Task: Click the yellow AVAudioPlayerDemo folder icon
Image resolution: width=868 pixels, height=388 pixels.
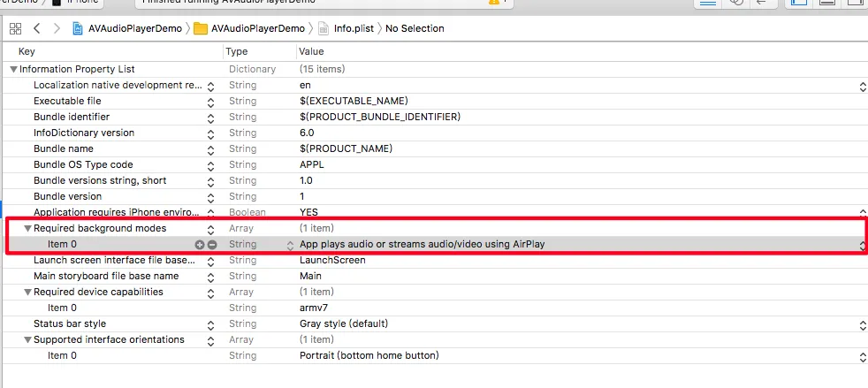Action: point(201,28)
